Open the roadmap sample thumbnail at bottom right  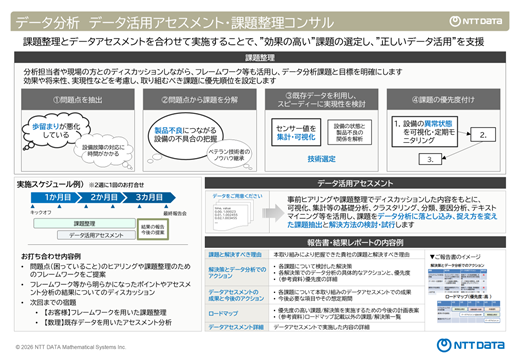tap(468, 312)
